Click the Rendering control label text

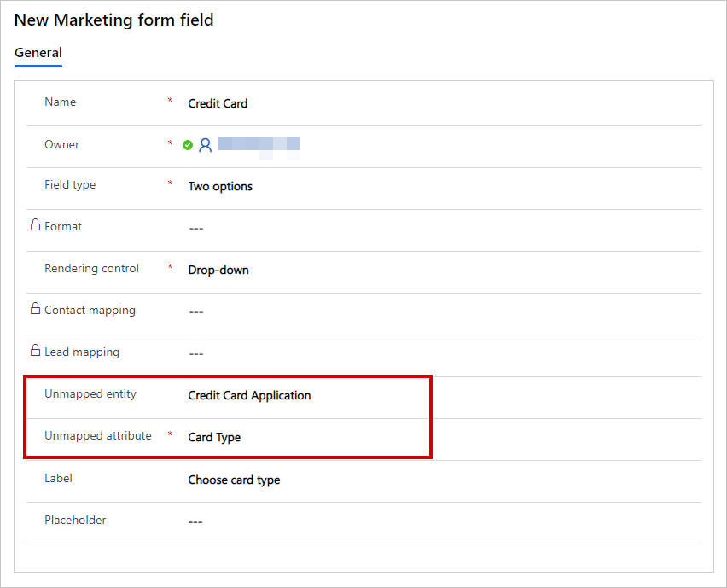[x=91, y=268]
